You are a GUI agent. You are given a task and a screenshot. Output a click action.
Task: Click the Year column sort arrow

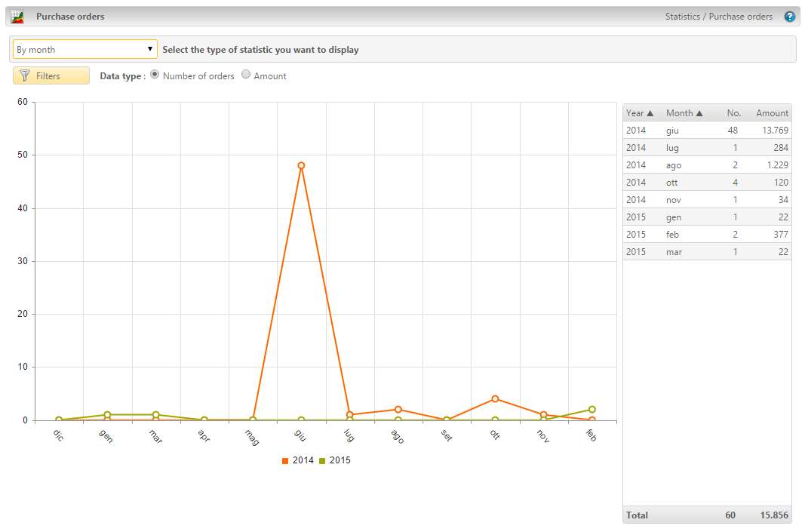pyautogui.click(x=650, y=112)
